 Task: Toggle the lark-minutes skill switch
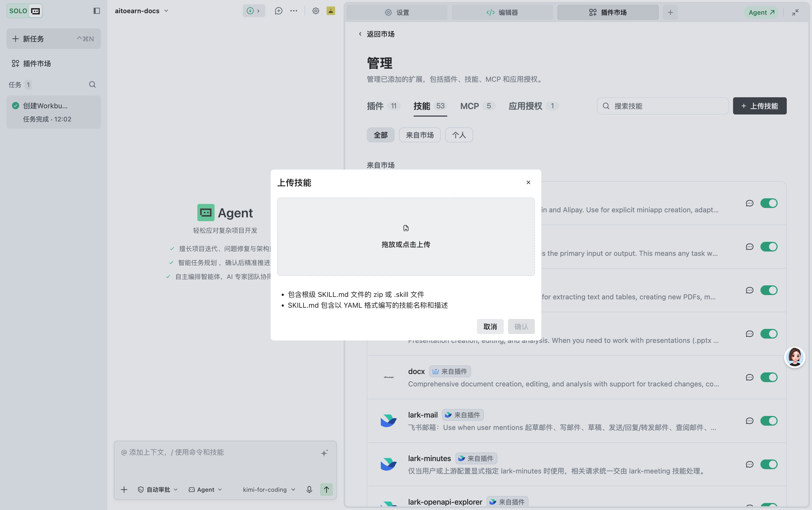tap(769, 464)
